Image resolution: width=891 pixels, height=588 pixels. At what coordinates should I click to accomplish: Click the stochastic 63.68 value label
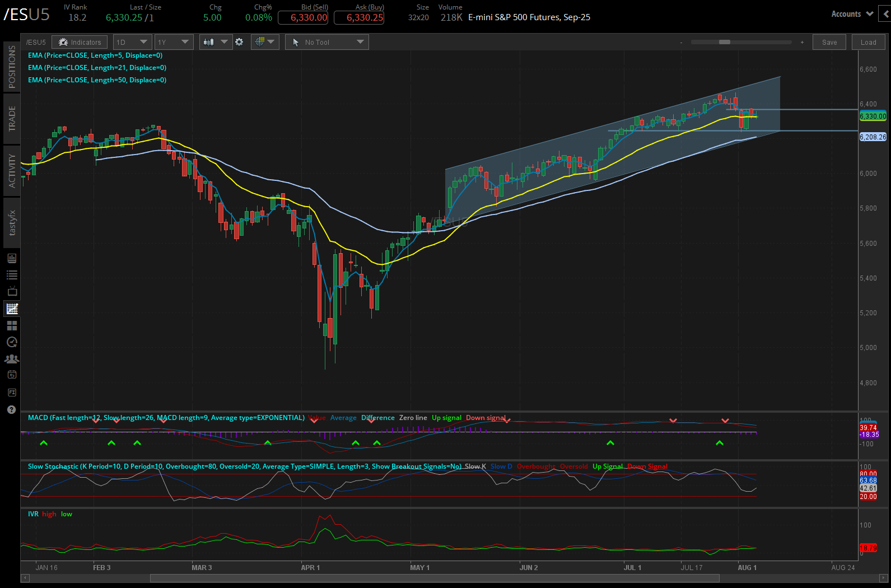click(868, 480)
